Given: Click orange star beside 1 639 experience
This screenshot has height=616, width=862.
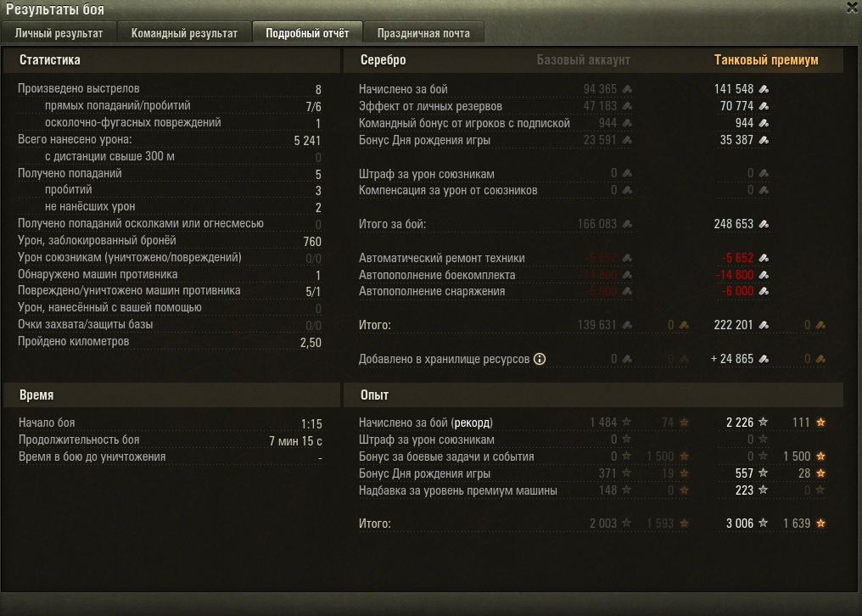Looking at the screenshot, I should tap(820, 524).
